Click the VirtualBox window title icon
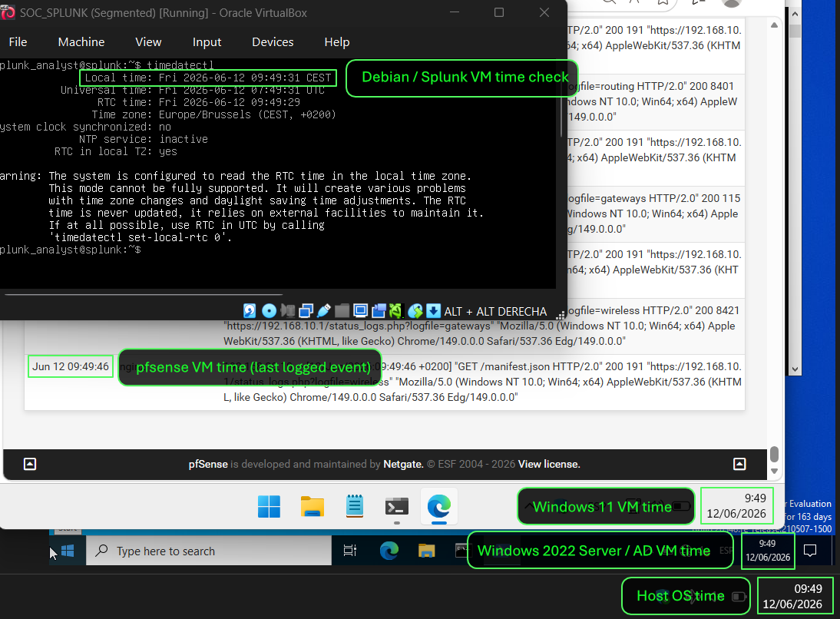Image resolution: width=840 pixels, height=619 pixels. click(x=8, y=12)
